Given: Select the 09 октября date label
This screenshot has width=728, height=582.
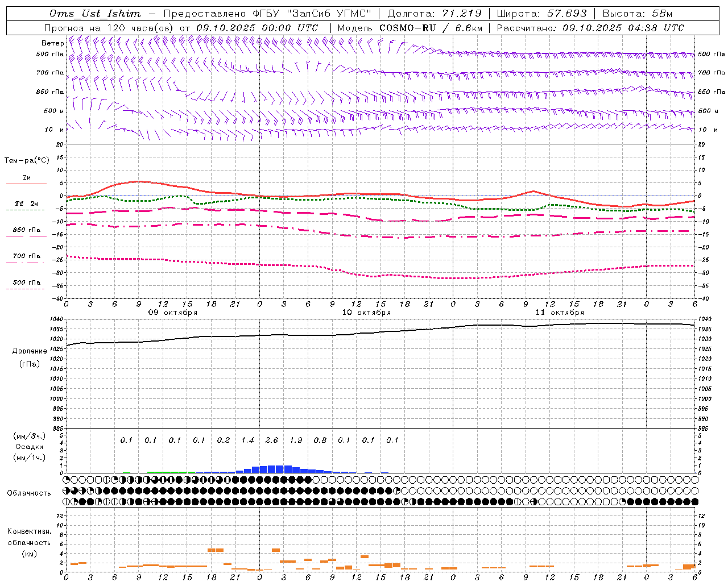Looking at the screenshot, I should click(173, 313).
